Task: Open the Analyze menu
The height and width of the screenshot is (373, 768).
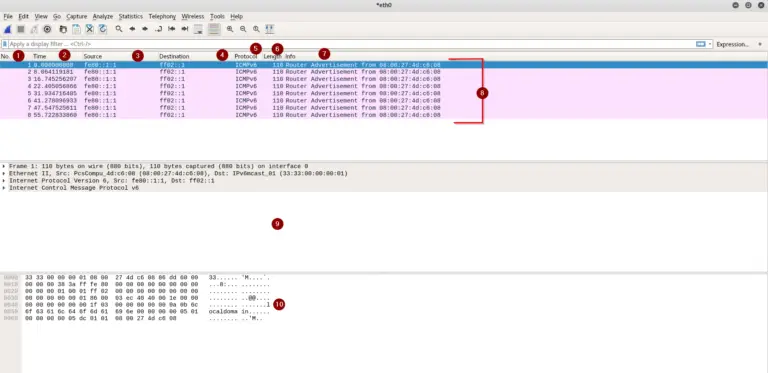Action: click(103, 16)
